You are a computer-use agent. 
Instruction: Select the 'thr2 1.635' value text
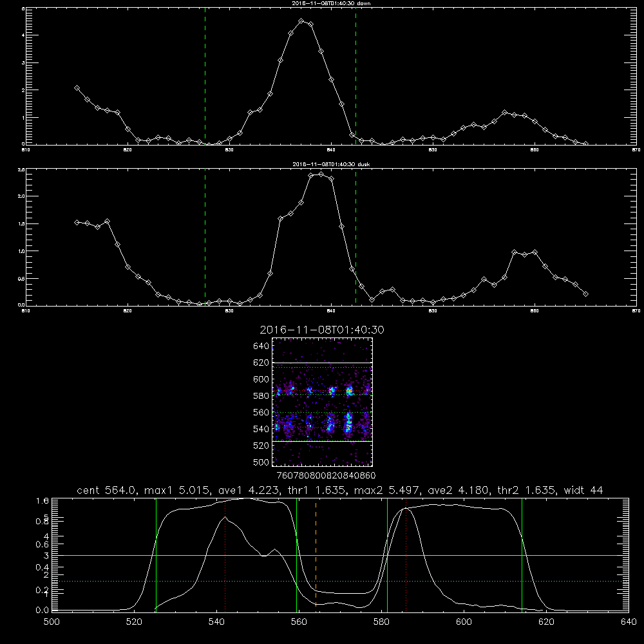pyautogui.click(x=526, y=490)
